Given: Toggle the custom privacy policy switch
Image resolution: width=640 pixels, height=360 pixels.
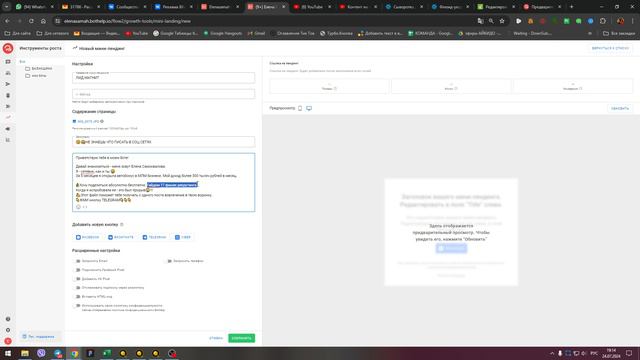Looking at the screenshot, I should click(x=77, y=306).
